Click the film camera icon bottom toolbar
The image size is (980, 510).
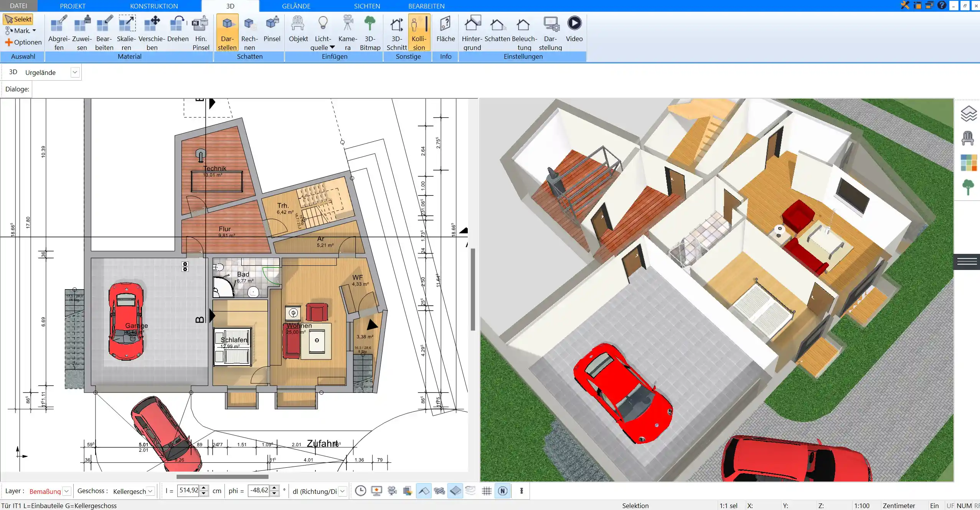coord(392,491)
